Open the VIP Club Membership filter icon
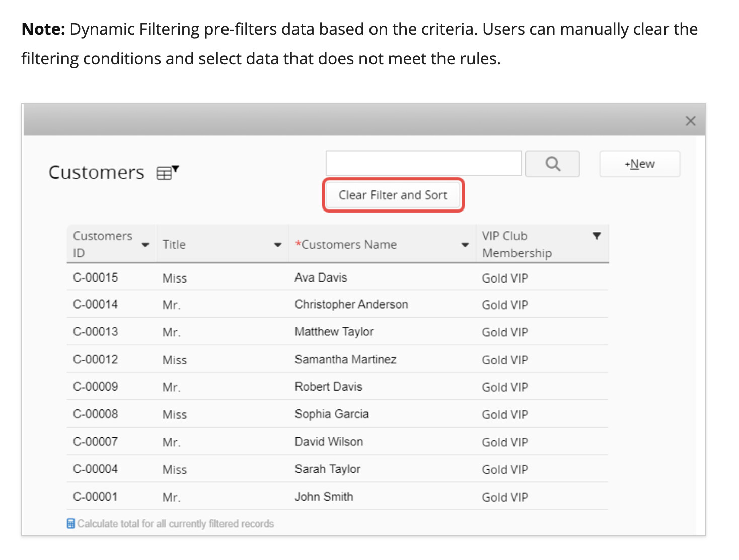 point(597,236)
